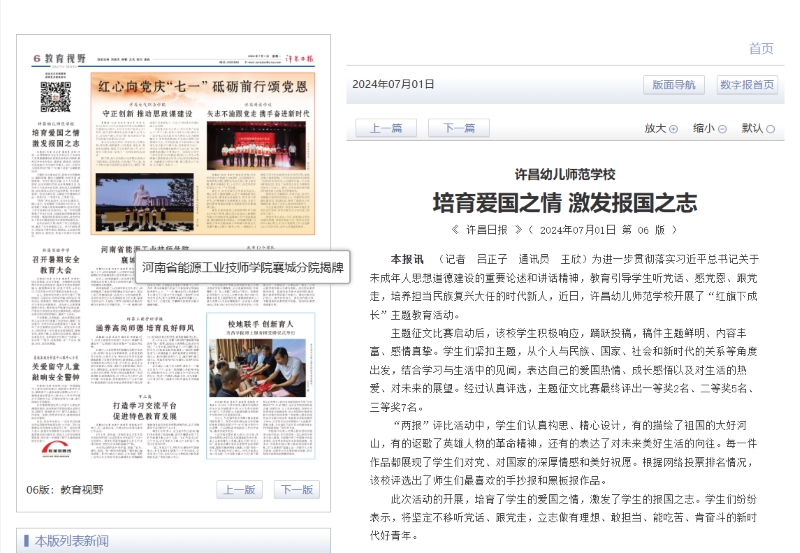Screen dimensions: 800x553
Task: Click the 放大 zoom-in plus icon
Action: pos(673,129)
